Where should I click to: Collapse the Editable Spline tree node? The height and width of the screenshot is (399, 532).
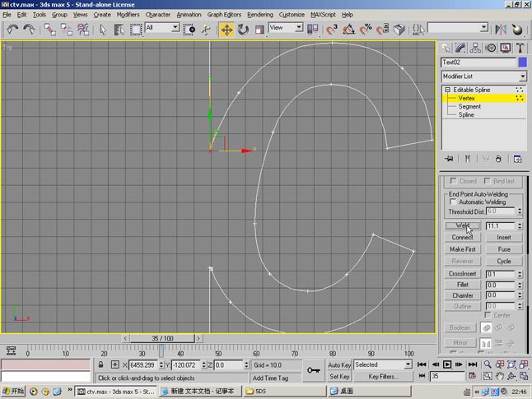(448, 90)
